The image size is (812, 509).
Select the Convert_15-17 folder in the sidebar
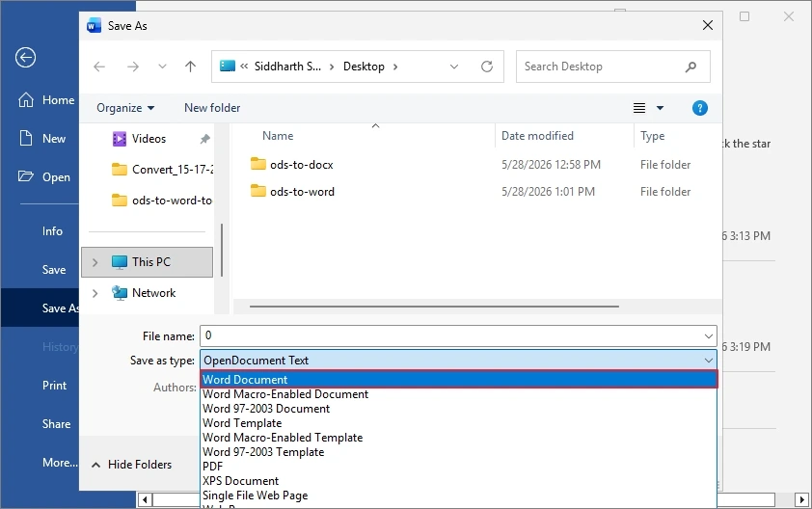[162, 170]
